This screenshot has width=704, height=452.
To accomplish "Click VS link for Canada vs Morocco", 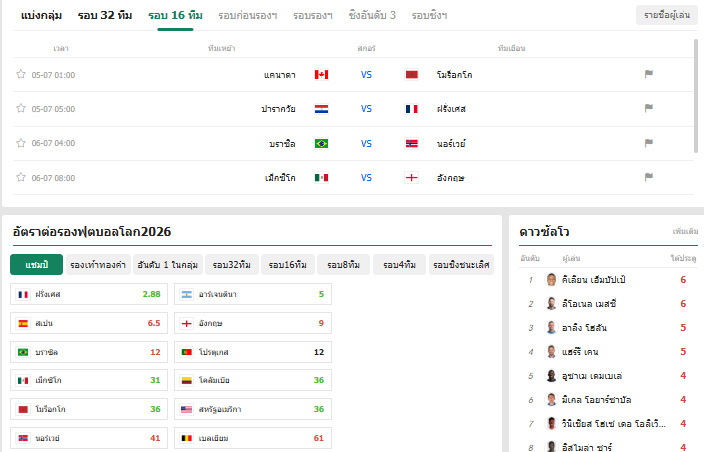I will pyautogui.click(x=366, y=75).
